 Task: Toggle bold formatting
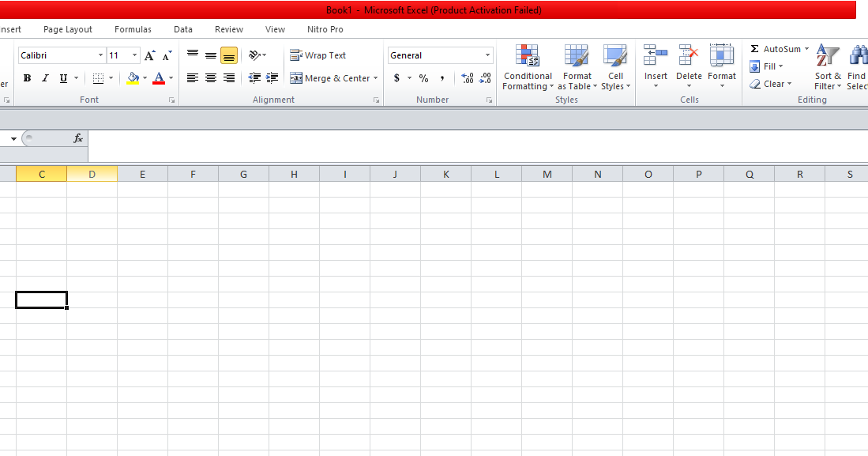27,77
